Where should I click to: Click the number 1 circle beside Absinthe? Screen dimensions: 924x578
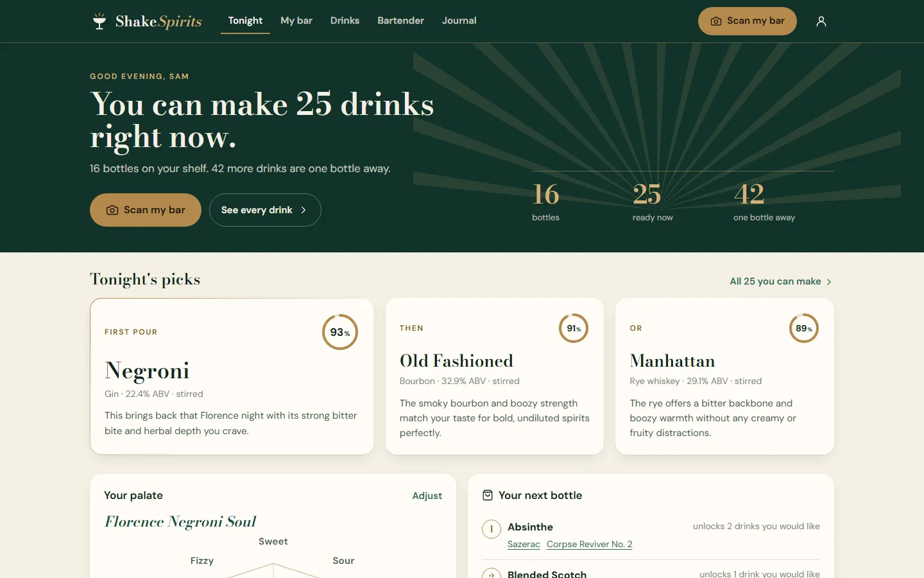[492, 529]
